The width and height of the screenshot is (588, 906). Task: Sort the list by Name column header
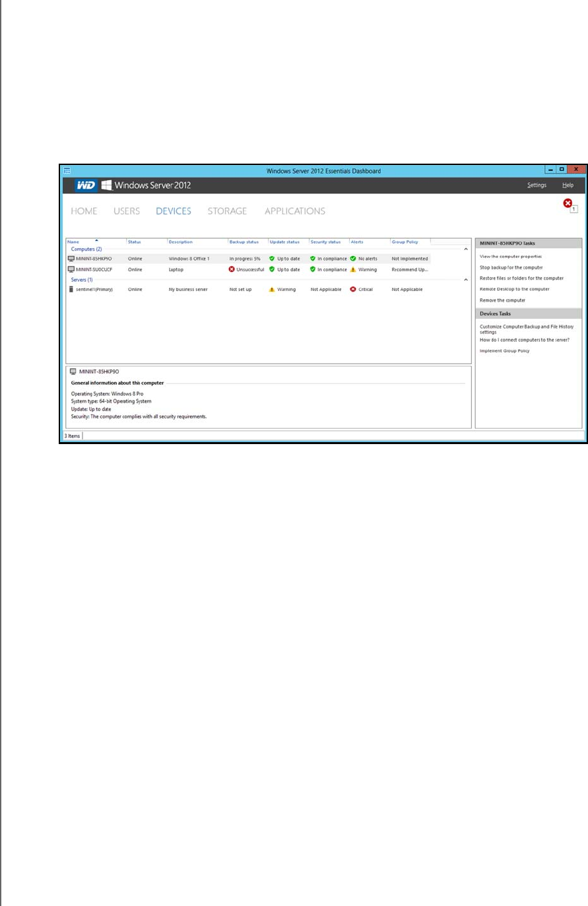[x=73, y=242]
